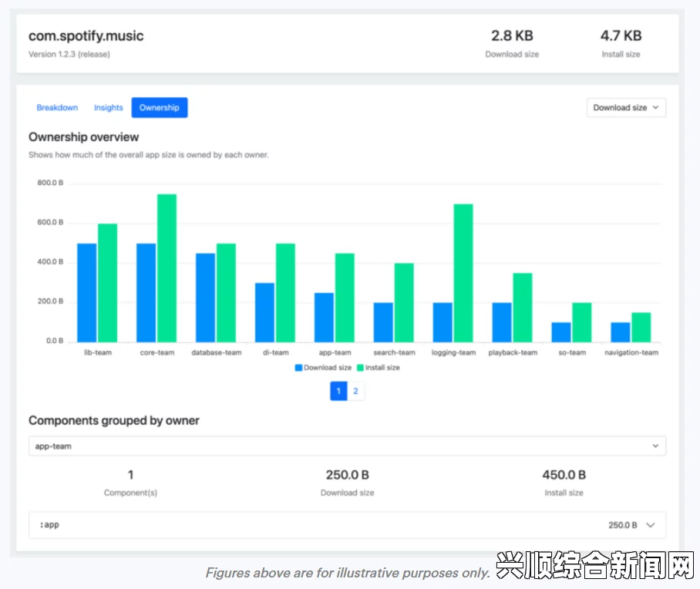The width and height of the screenshot is (700, 589).
Task: Click the database-team axis label
Action: tap(217, 353)
